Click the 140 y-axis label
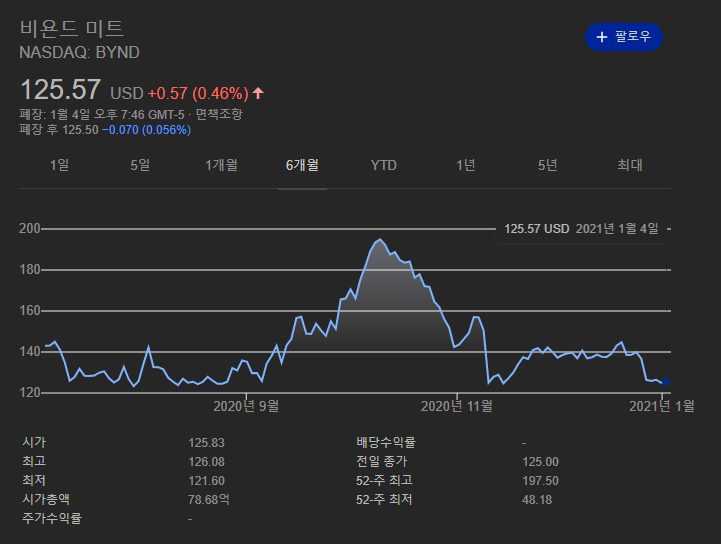The image size is (721, 544). pyautogui.click(x=29, y=352)
